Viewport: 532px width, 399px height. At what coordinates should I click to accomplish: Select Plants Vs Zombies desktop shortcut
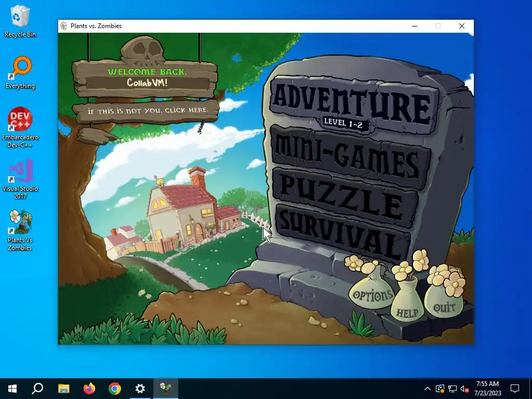20,230
